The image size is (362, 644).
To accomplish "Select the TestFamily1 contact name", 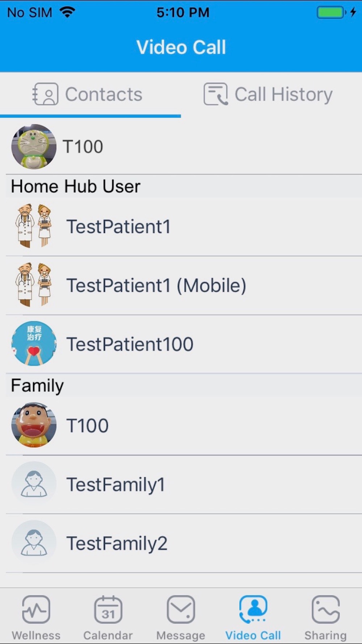I will 115,485.
